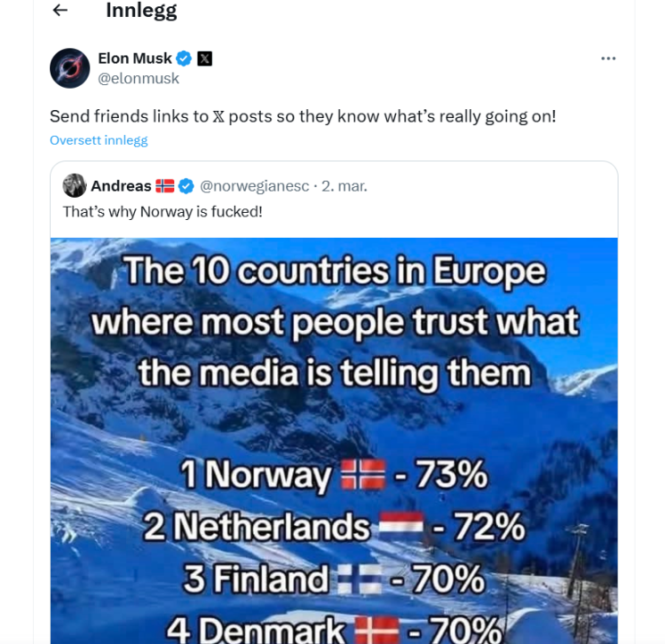
Task: Click the quoted post's 2. mar. date
Action: [344, 186]
